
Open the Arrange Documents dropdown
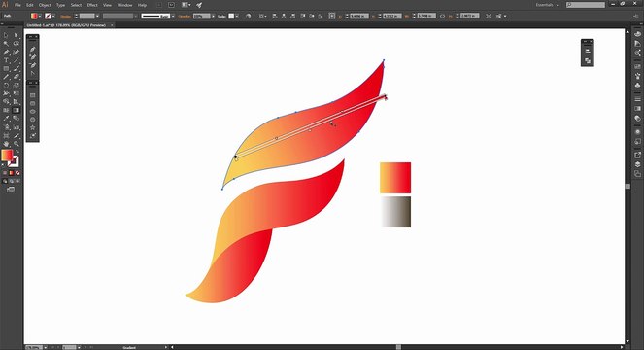coord(186,5)
